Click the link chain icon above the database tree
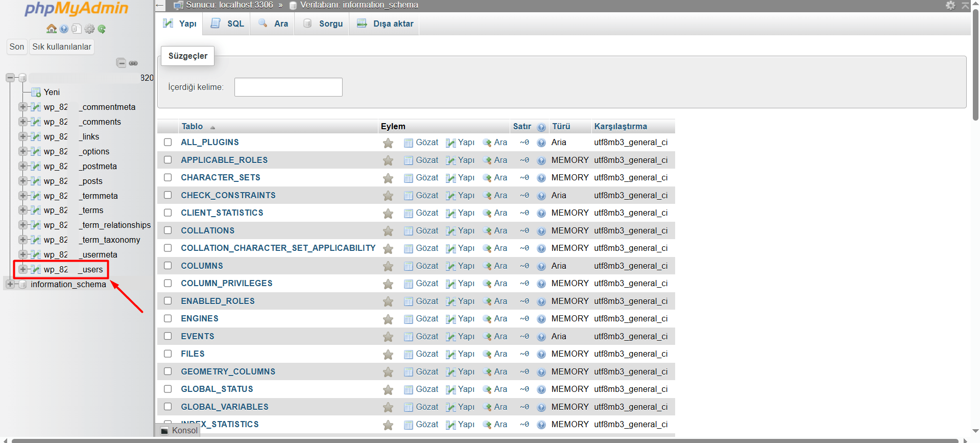The image size is (980, 443). pos(133,63)
